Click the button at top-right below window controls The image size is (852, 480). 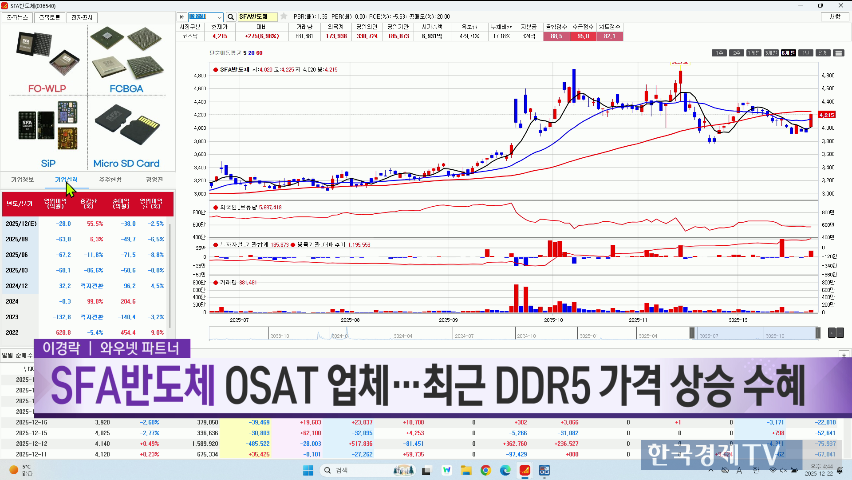pyautogui.click(x=837, y=18)
